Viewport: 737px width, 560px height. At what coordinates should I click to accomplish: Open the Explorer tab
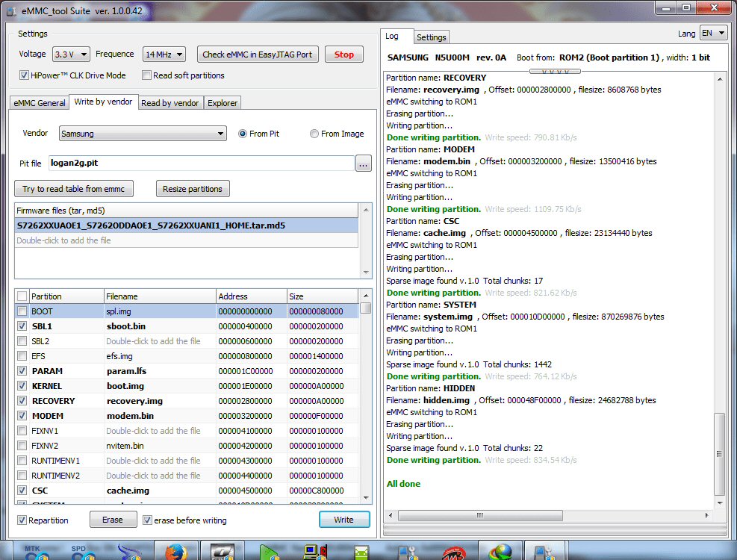[x=223, y=103]
